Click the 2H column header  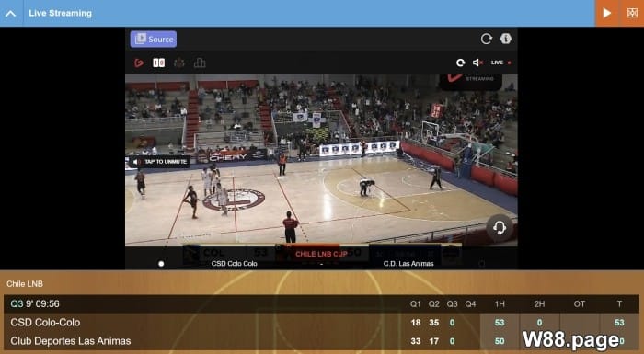click(x=539, y=304)
